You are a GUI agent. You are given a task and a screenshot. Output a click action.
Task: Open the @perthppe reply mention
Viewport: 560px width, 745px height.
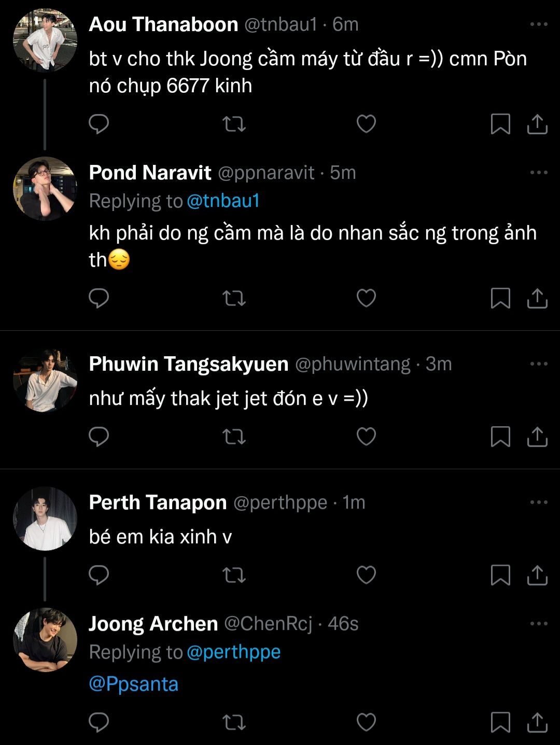pos(233,652)
